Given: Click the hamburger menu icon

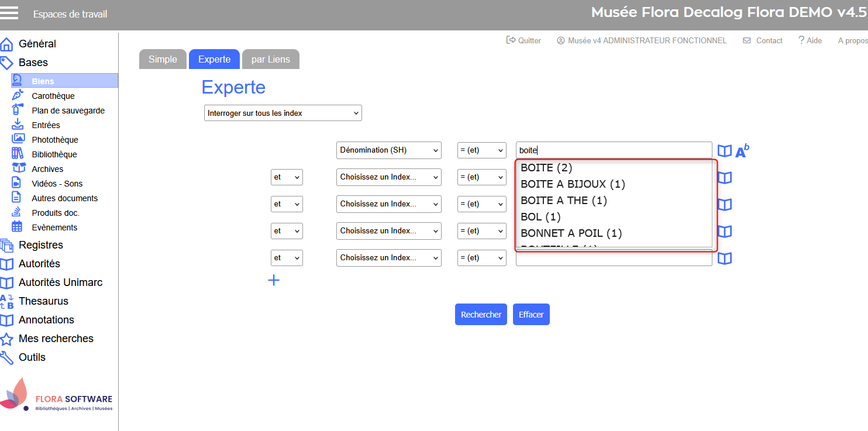Looking at the screenshot, I should pyautogui.click(x=9, y=13).
